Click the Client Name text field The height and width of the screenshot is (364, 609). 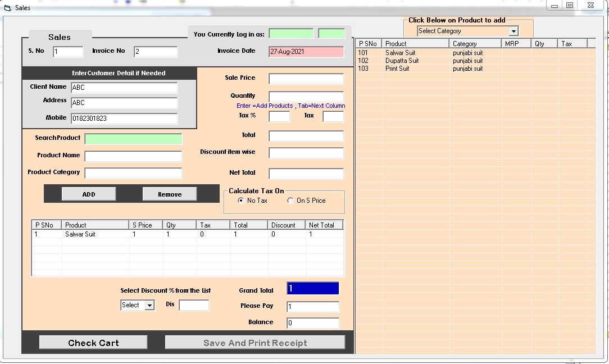pos(124,88)
